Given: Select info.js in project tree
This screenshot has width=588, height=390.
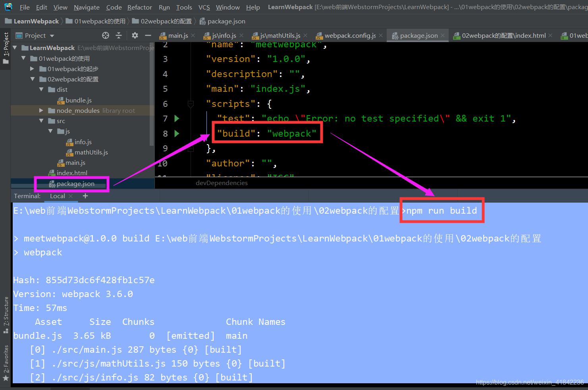Looking at the screenshot, I should (79, 142).
